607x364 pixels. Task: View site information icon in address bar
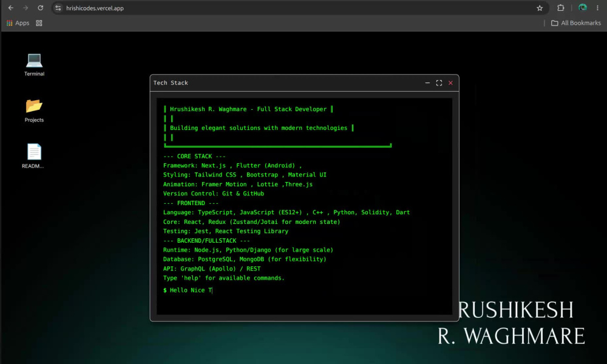[58, 8]
